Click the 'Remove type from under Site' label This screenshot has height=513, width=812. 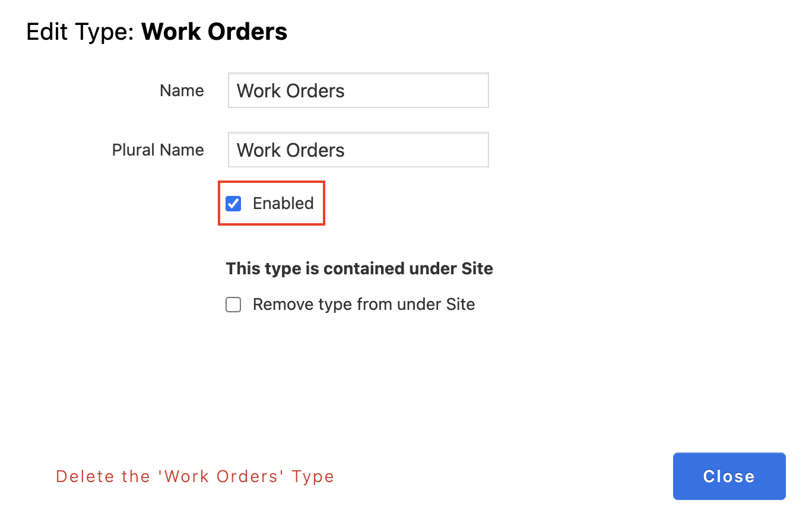[x=364, y=305]
